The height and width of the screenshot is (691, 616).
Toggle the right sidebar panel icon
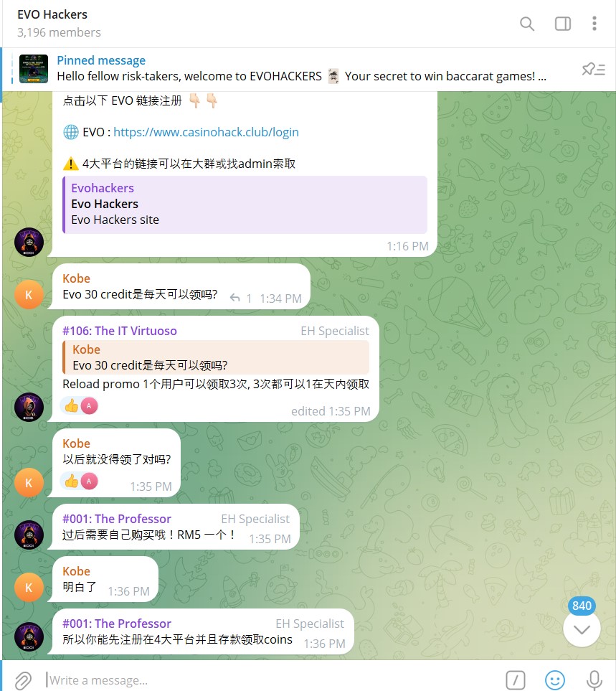pyautogui.click(x=562, y=24)
